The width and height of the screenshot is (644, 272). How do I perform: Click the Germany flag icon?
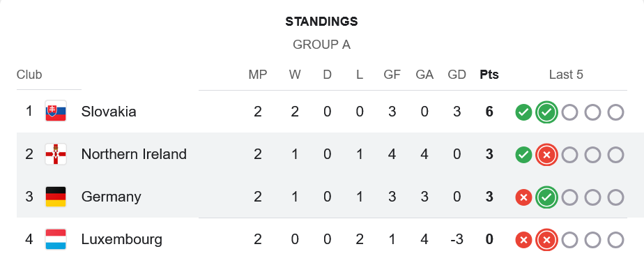pyautogui.click(x=56, y=197)
